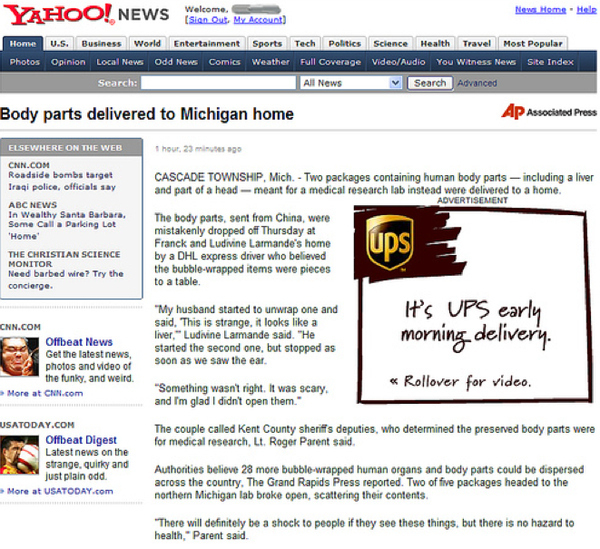Open the Roadside bombs CNN.com headline
The width and height of the screenshot is (600, 549).
(x=62, y=181)
